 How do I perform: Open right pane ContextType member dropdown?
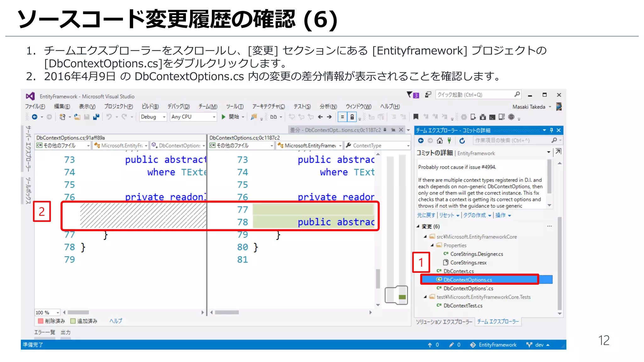(x=377, y=145)
